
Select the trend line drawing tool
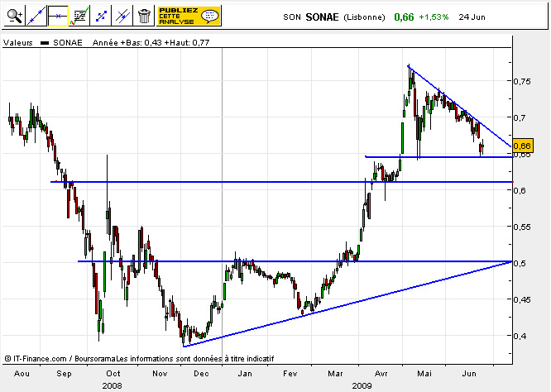point(36,16)
